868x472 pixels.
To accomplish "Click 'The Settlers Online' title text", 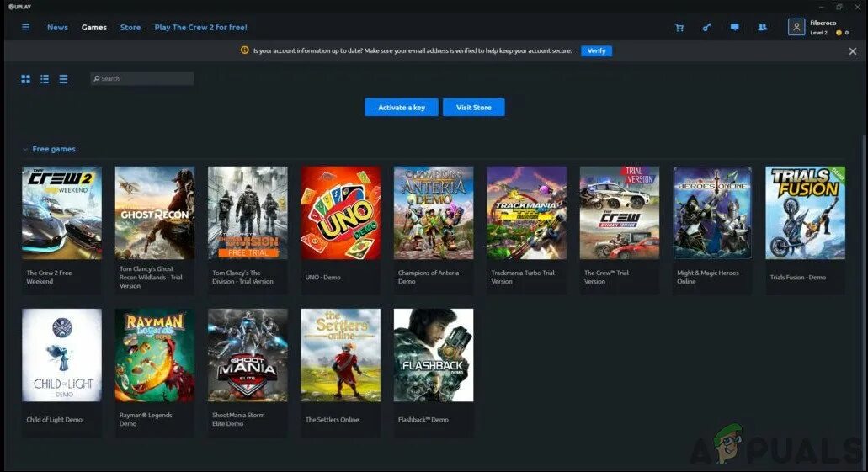I will tap(333, 420).
